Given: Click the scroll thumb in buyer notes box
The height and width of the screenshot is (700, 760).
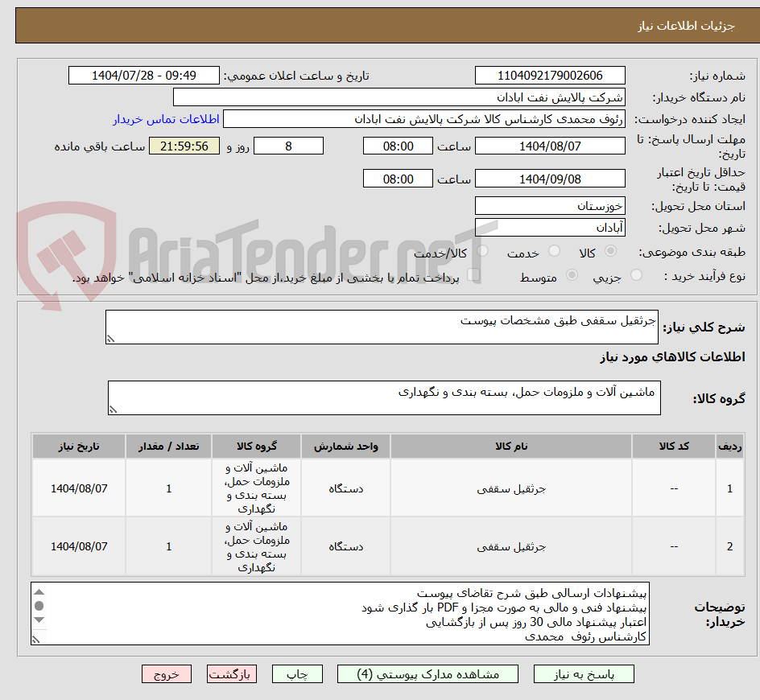Looking at the screenshot, I should point(39,606).
